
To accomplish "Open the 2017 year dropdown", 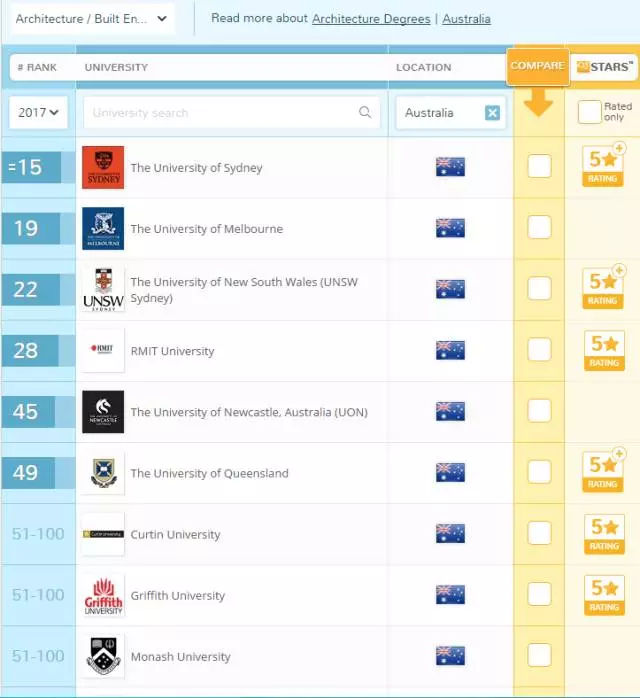I will (38, 112).
